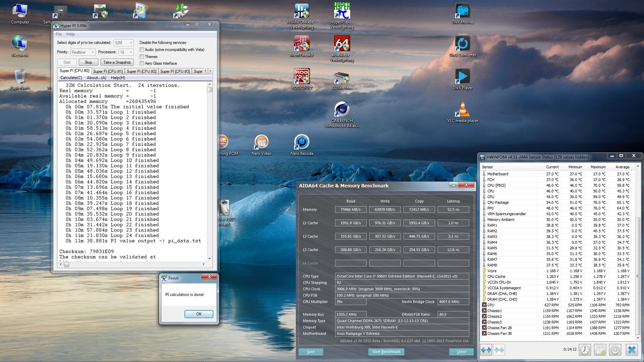Click Super PI log horizontal scrollbar thumb

pos(66,264)
